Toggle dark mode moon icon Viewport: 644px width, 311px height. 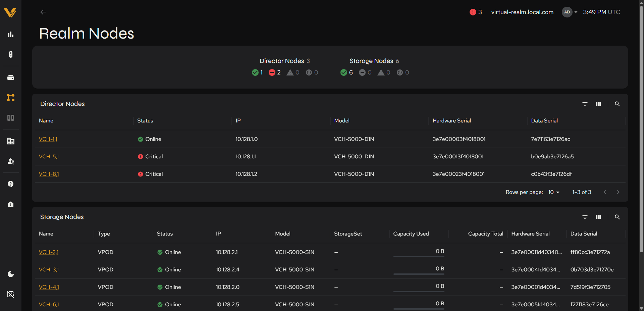click(x=11, y=274)
